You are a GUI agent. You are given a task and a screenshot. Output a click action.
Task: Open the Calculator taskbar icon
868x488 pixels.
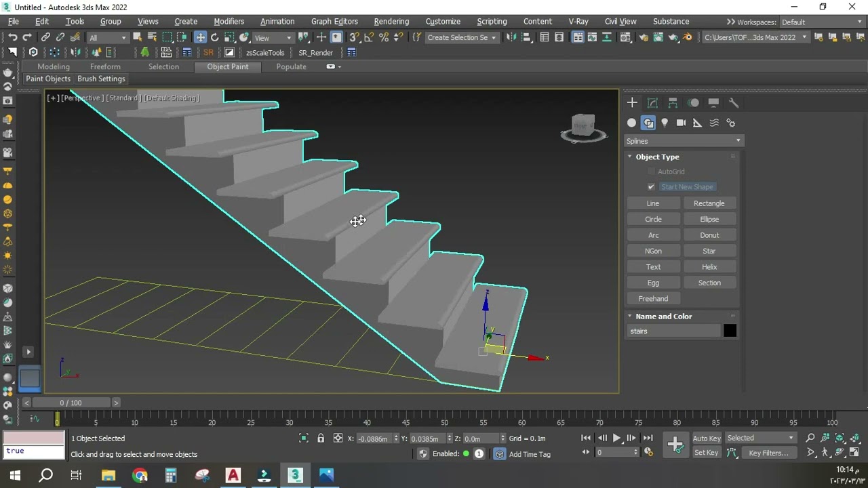(x=171, y=475)
